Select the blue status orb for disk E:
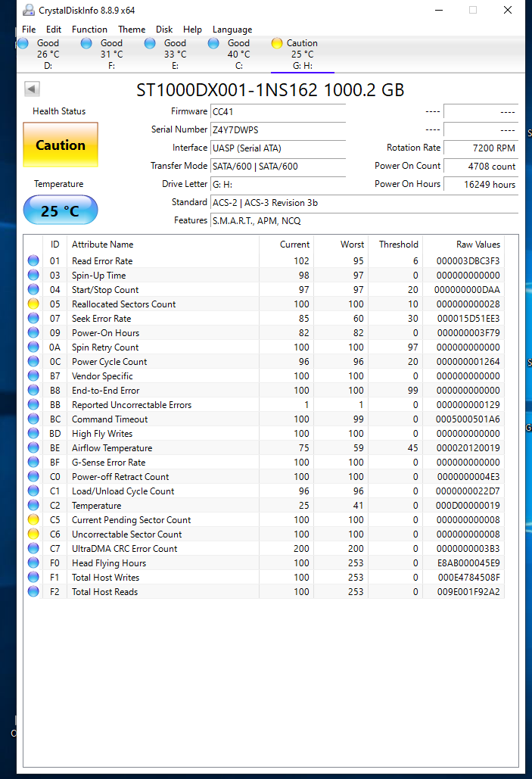This screenshot has width=532, height=779. coord(150,43)
